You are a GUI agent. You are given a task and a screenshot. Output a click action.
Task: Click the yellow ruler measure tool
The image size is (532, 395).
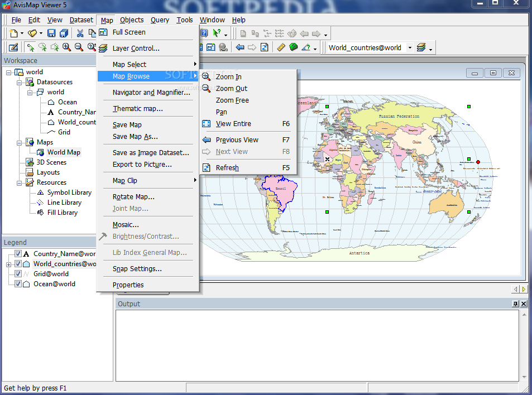tap(281, 47)
